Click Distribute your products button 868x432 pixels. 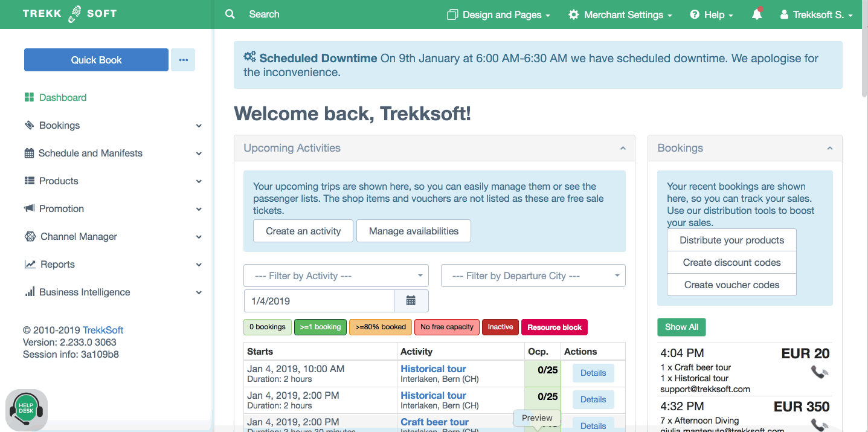pos(731,240)
